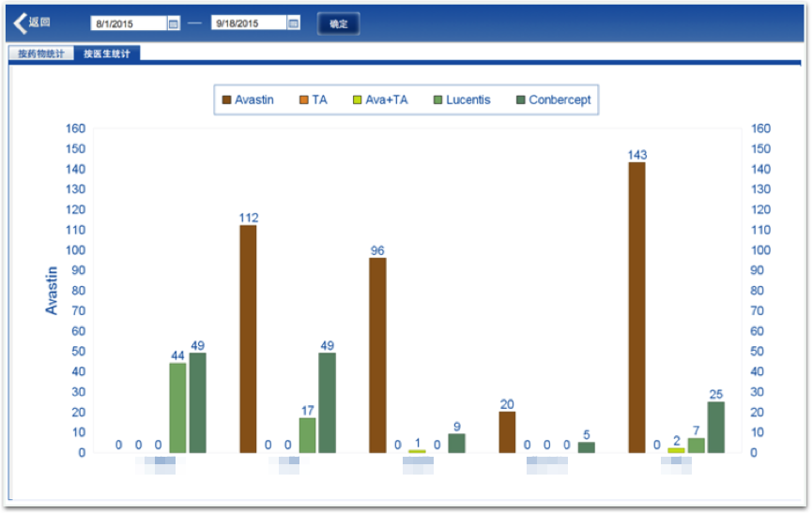Toggle the Ava+TA legend entry
The image size is (812, 513).
pos(380,99)
